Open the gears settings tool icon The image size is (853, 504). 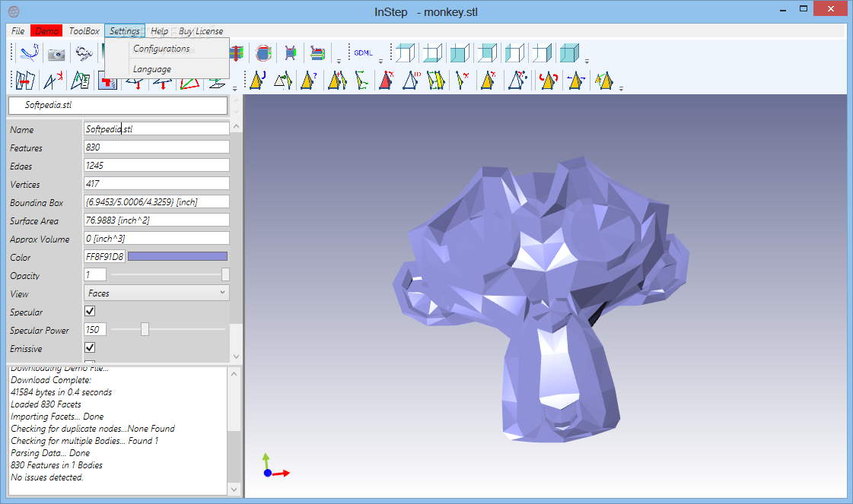(84, 53)
